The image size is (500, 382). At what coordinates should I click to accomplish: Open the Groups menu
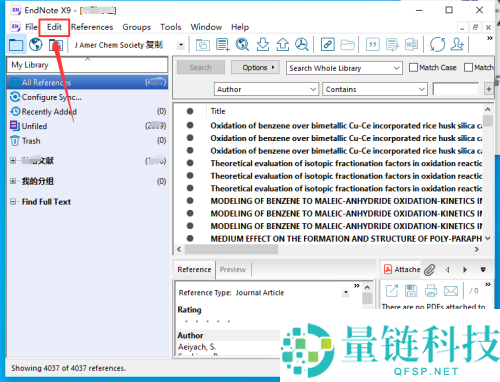136,27
